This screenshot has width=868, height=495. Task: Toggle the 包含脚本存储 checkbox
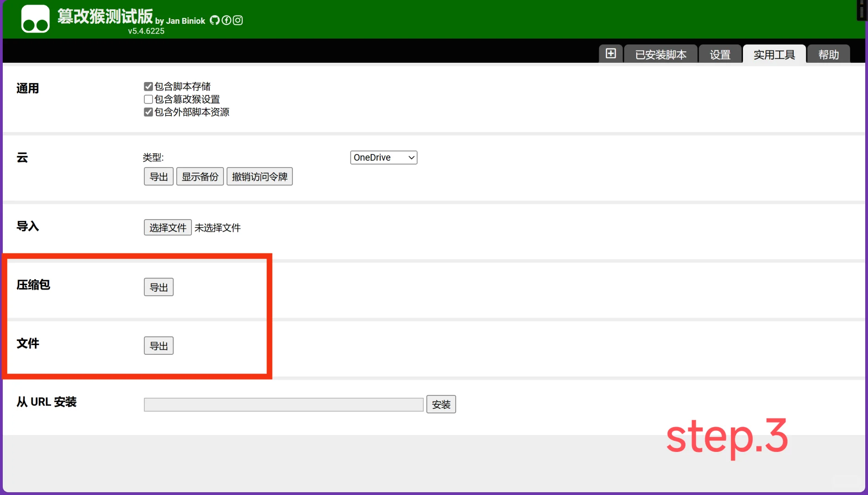(x=148, y=87)
